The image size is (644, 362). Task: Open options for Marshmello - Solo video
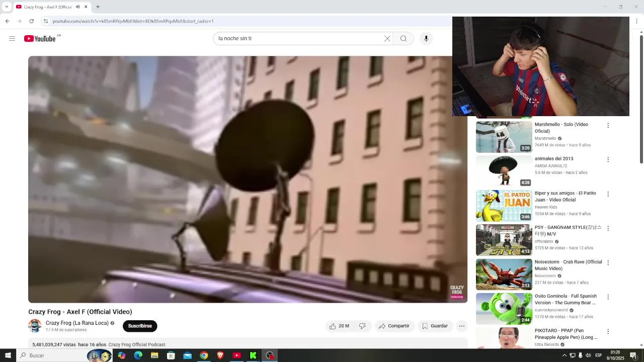608,125
